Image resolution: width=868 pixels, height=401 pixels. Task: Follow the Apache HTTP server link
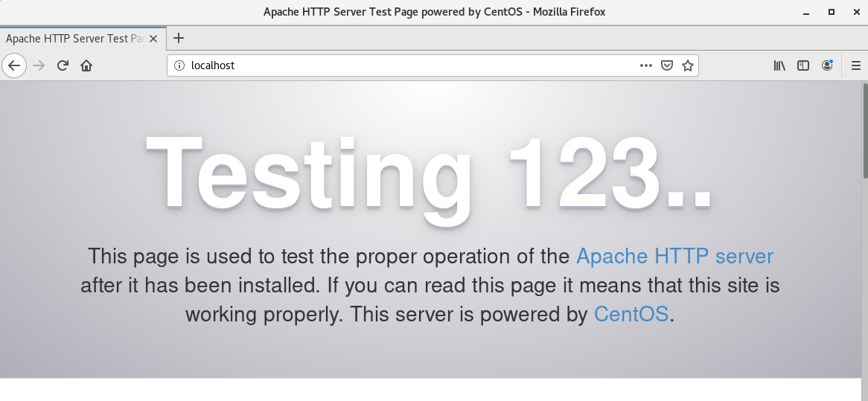coord(674,256)
